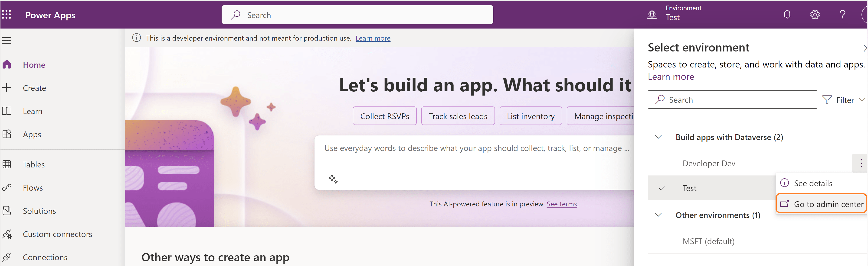Screen dimensions: 868x266
Task: Select the Test environment row
Action: pyautogui.click(x=712, y=188)
